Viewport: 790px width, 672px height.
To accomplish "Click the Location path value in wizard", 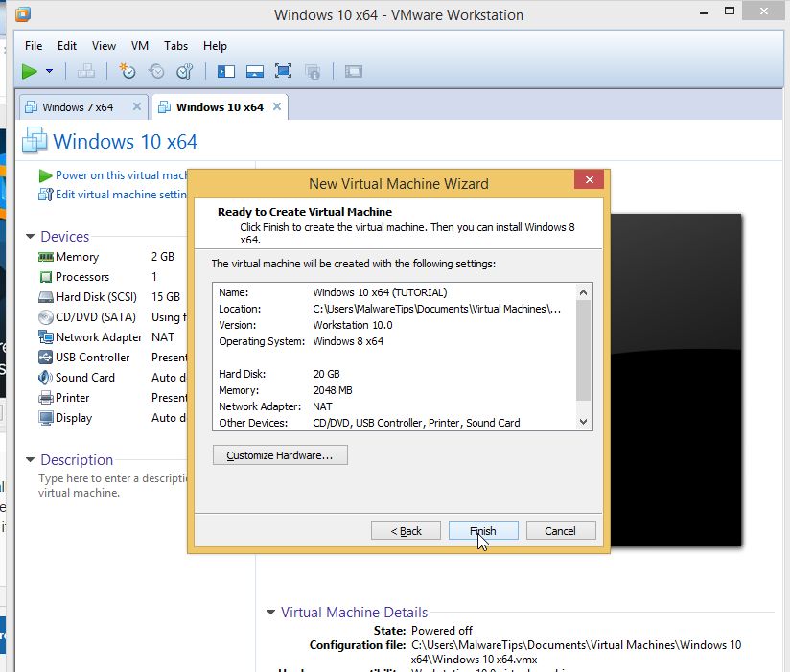I will pos(437,309).
